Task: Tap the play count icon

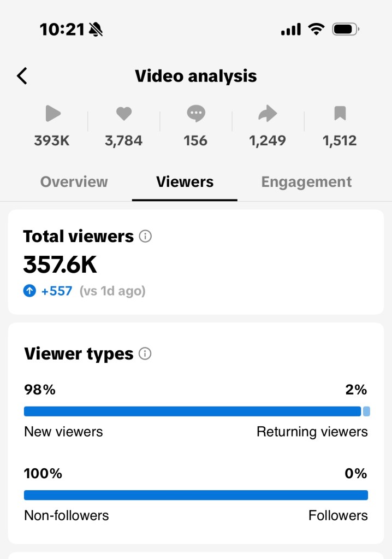Action: pyautogui.click(x=52, y=114)
